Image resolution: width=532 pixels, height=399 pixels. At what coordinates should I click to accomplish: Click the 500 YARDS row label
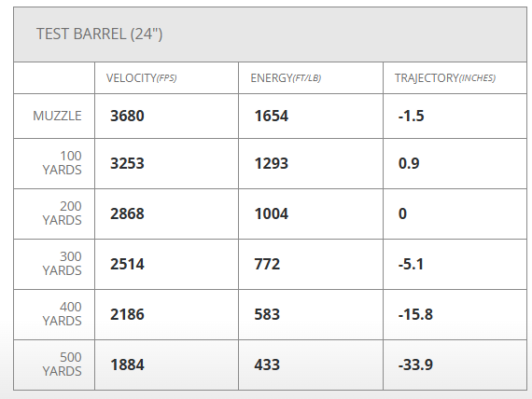tap(63, 365)
